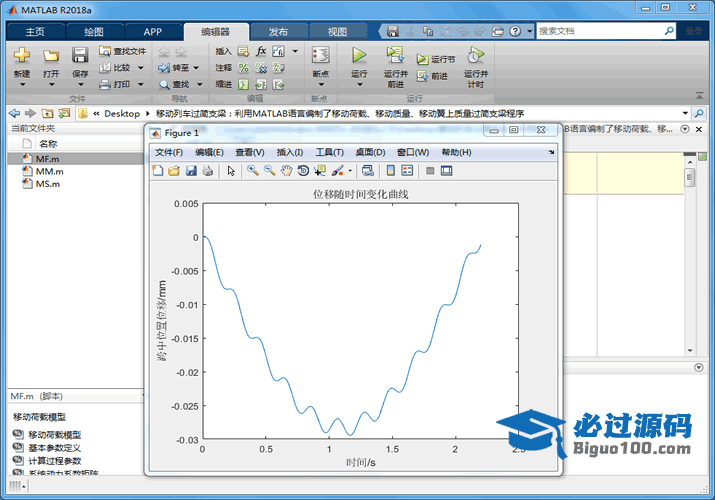Click the smart indent icon beside 缩进
This screenshot has width=715, height=500.
coord(244,84)
